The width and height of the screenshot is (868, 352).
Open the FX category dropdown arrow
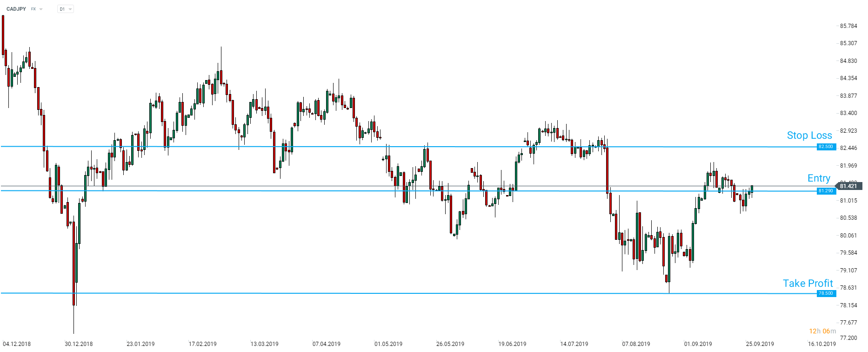coord(41,9)
